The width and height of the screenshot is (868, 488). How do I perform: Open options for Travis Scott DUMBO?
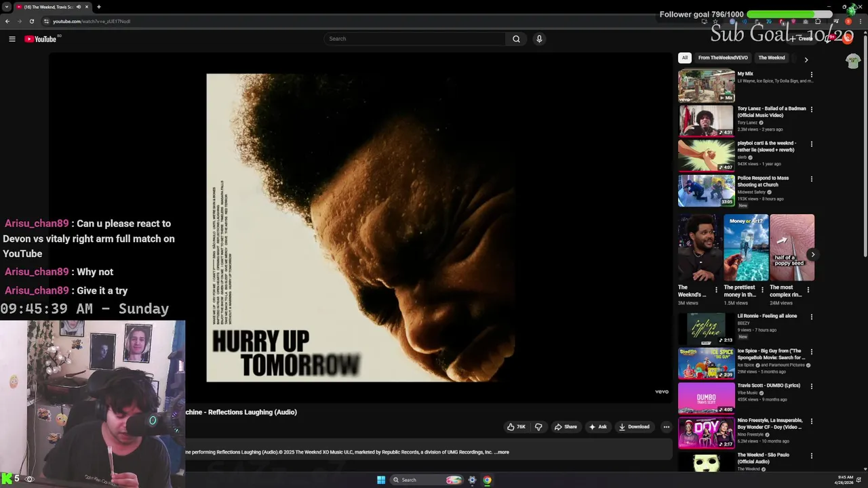[x=812, y=386]
